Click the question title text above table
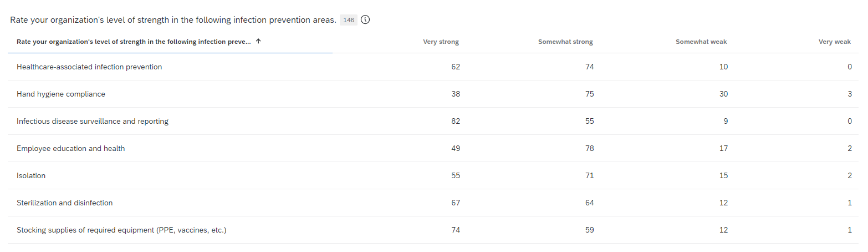868x252 pixels. click(x=173, y=20)
